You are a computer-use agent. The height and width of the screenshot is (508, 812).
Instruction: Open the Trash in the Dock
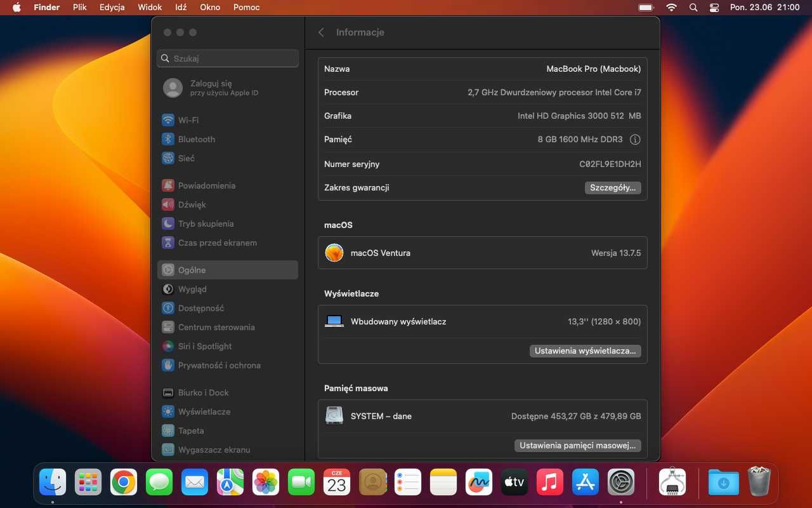tap(759, 483)
